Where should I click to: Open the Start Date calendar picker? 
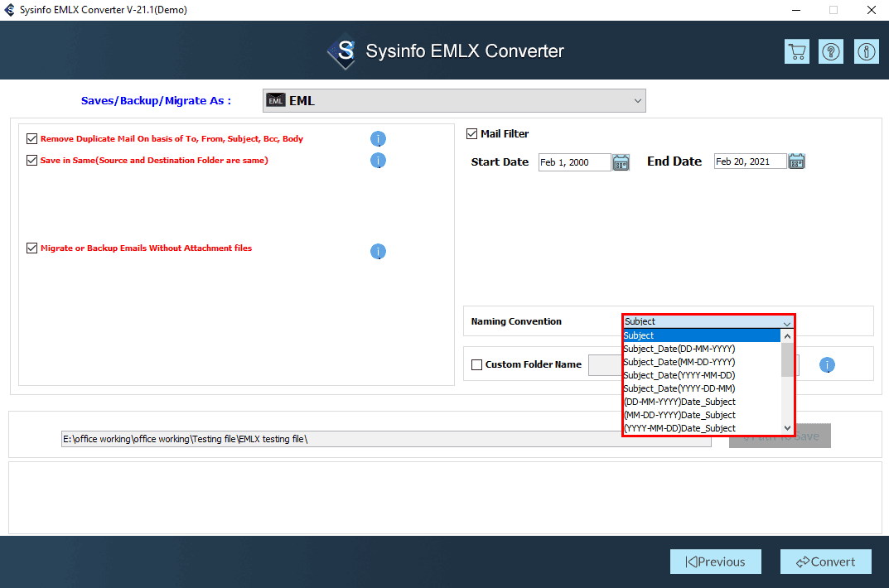coord(621,162)
